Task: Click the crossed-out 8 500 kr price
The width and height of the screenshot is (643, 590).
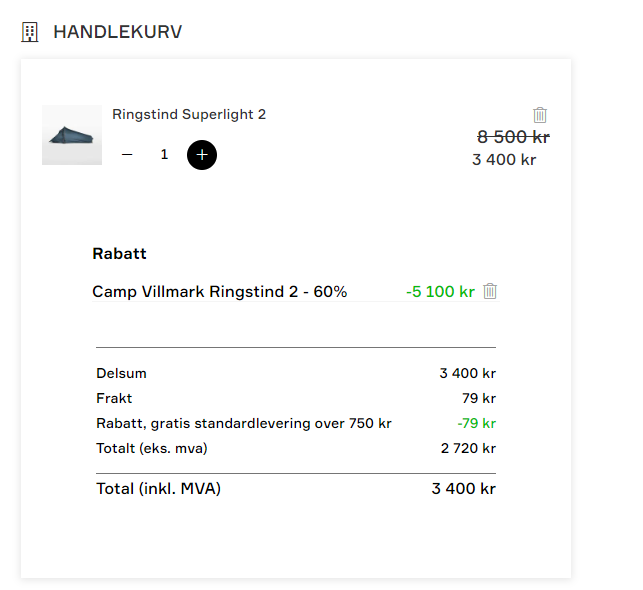Action: [x=513, y=137]
